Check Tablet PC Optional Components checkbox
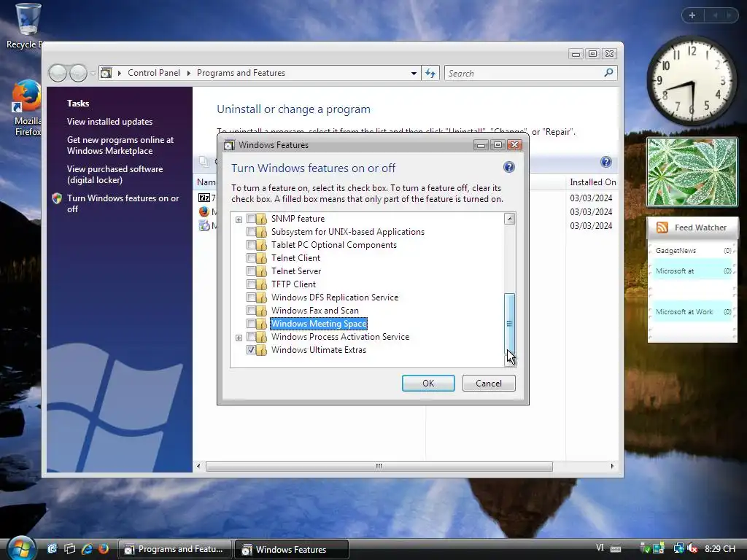The height and width of the screenshot is (560, 747). point(251,245)
